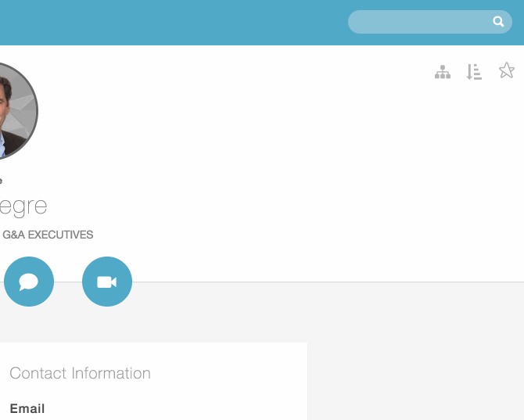The width and height of the screenshot is (524, 420).
Task: Click the name heading ending in "egre"
Action: pos(23,207)
